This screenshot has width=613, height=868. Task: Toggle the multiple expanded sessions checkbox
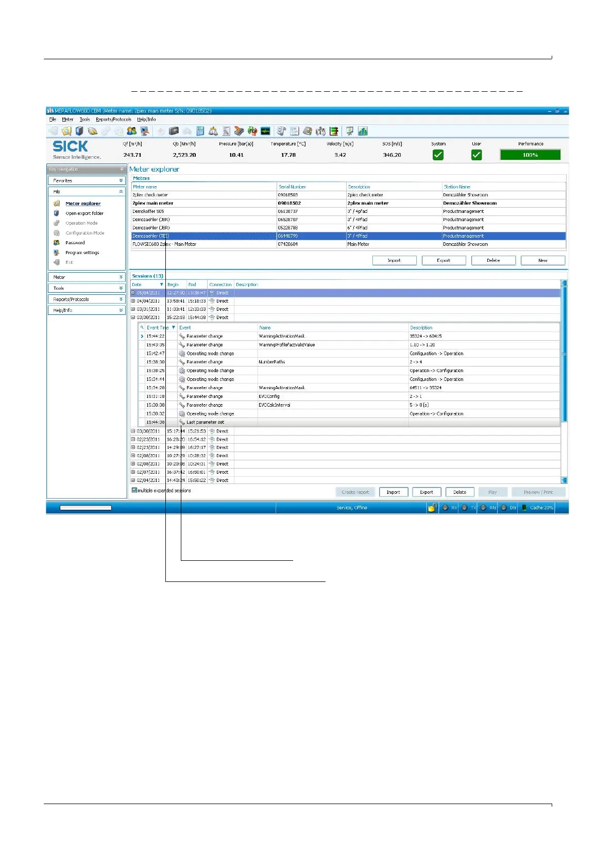point(134,491)
